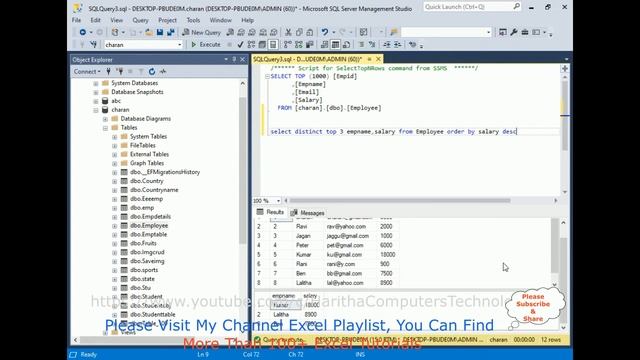Click the Parse checkmark icon
Screen dimensions: 640x360
click(x=240, y=44)
